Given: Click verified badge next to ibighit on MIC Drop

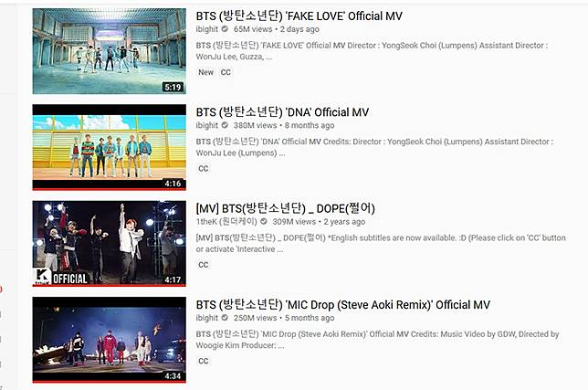Looking at the screenshot, I should point(225,318).
